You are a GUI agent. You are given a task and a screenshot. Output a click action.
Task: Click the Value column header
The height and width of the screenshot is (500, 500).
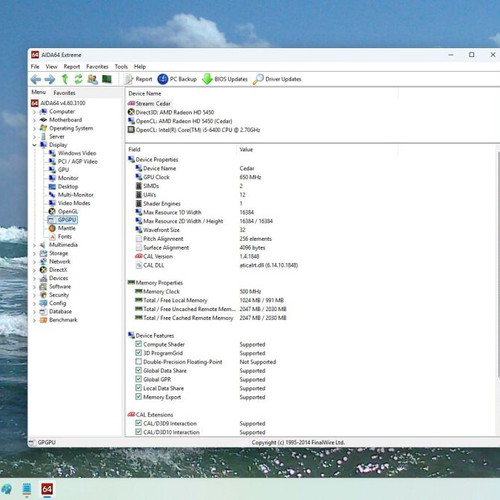click(317, 149)
